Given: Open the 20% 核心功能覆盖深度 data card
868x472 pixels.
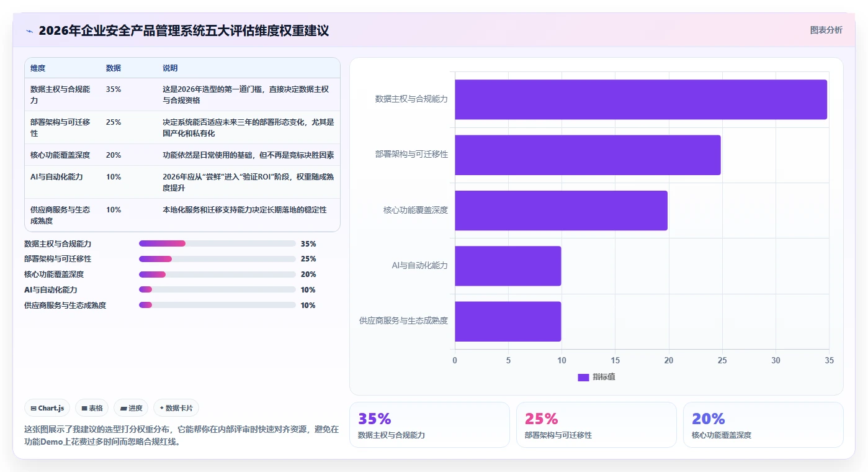Looking at the screenshot, I should (763, 425).
